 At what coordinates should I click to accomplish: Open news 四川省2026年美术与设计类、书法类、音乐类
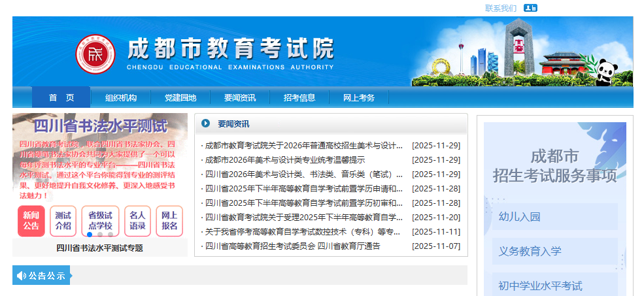[x=304, y=174]
